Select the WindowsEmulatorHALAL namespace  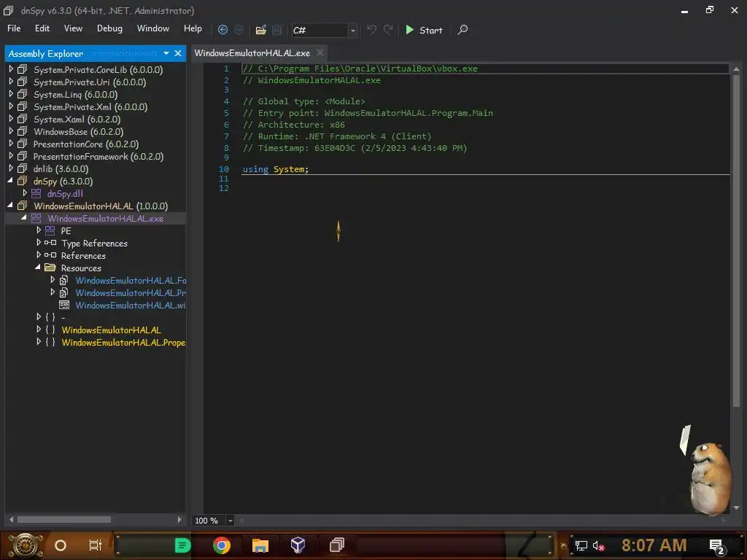click(111, 330)
